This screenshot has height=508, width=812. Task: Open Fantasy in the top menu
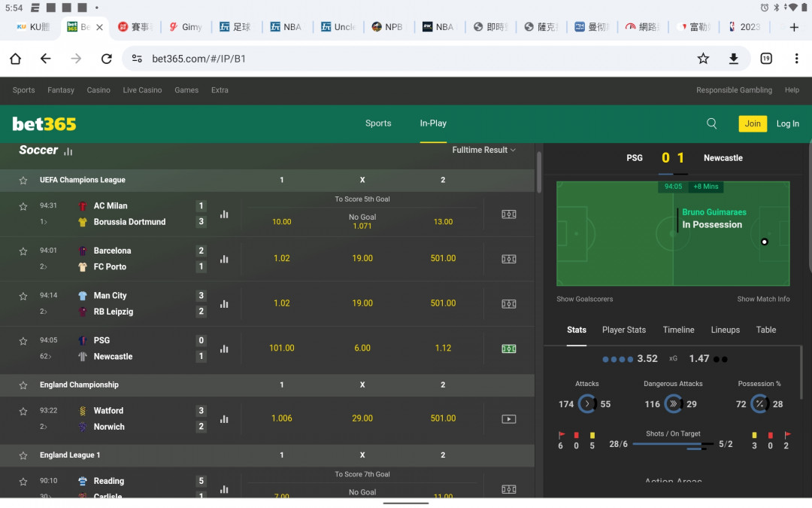tap(61, 90)
